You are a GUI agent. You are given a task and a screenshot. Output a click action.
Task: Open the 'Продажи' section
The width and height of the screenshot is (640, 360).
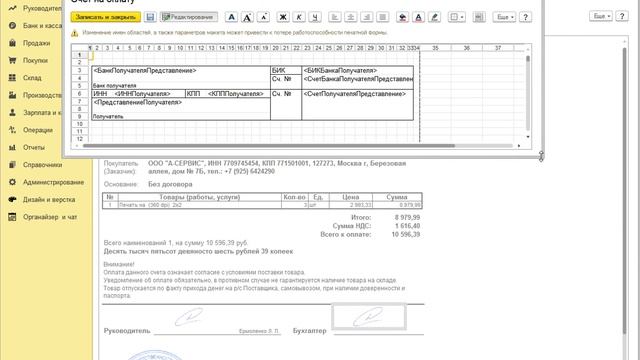click(x=29, y=43)
